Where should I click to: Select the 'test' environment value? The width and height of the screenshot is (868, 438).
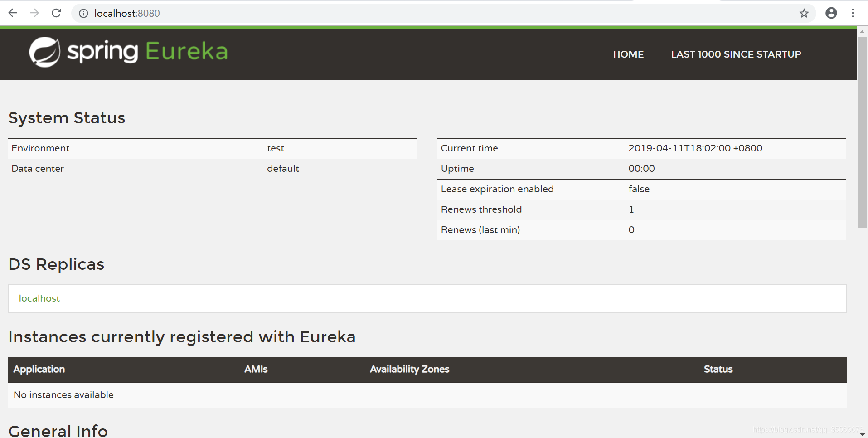pyautogui.click(x=276, y=148)
